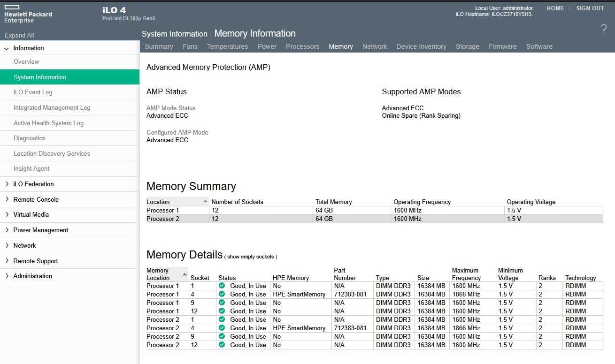The image size is (615, 364).
Task: Sort details by Part Number column
Action: pyautogui.click(x=345, y=274)
